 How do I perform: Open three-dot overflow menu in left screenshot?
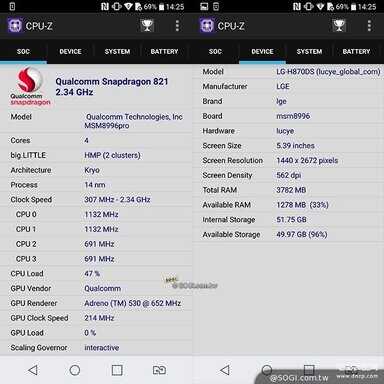tap(177, 26)
